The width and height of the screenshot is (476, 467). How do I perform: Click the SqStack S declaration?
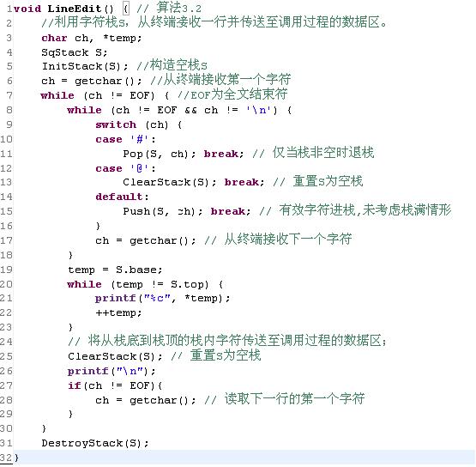[75, 52]
